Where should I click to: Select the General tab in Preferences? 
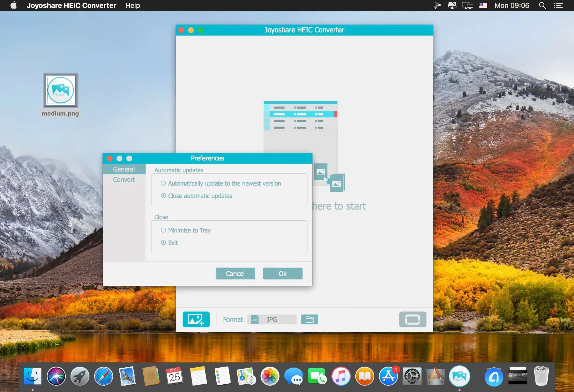coord(123,169)
